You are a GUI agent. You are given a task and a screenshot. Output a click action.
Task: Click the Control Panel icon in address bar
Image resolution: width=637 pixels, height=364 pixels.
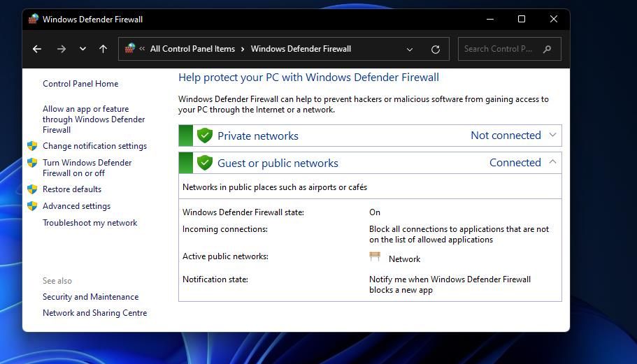[x=129, y=48]
